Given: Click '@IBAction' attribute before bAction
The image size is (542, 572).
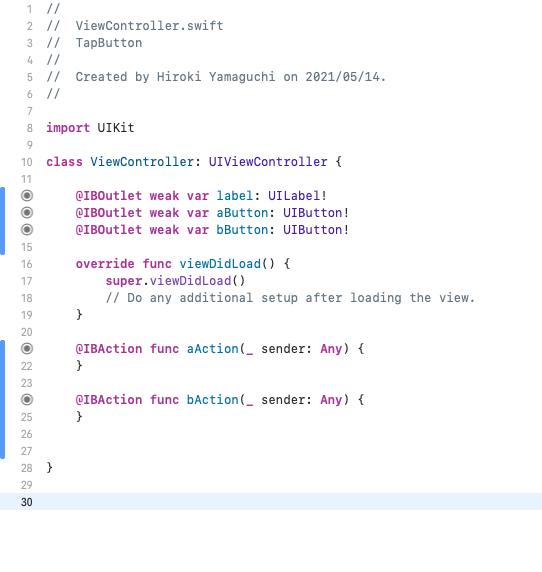Looking at the screenshot, I should coord(109,400).
